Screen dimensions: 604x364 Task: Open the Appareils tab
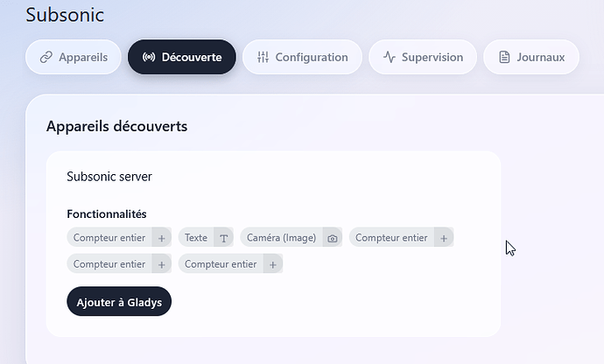pyautogui.click(x=74, y=57)
